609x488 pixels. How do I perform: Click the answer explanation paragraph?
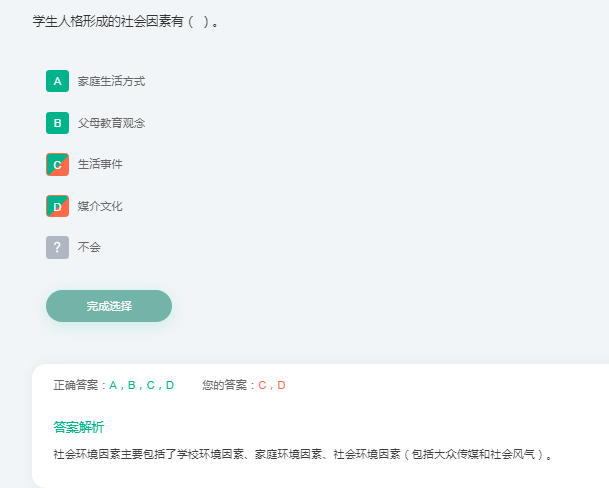(303, 454)
